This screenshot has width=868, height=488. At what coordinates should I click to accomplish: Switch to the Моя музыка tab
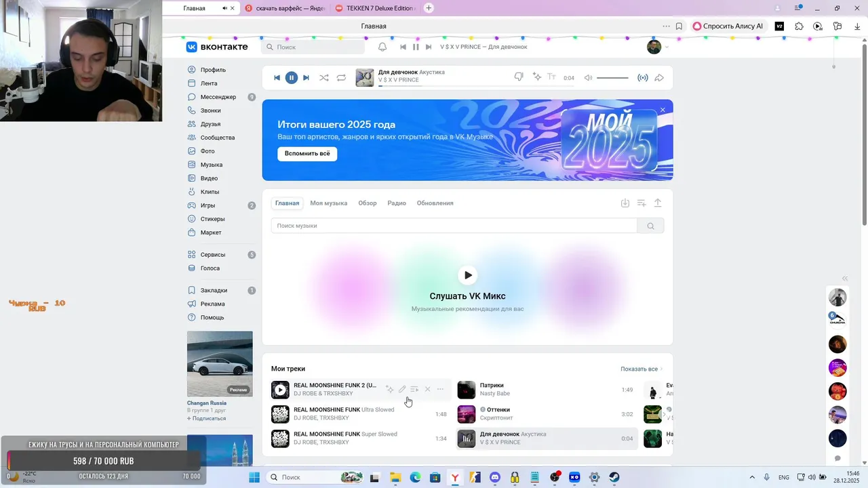[328, 203]
